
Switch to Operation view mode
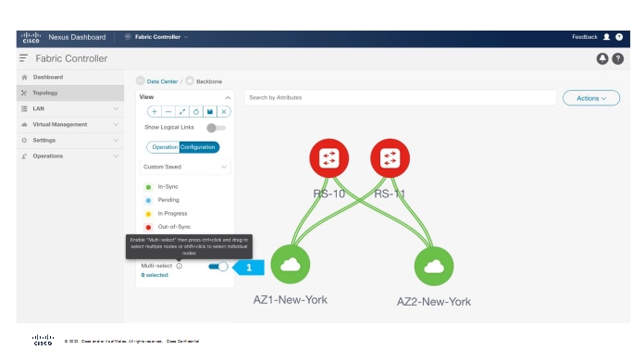164,147
